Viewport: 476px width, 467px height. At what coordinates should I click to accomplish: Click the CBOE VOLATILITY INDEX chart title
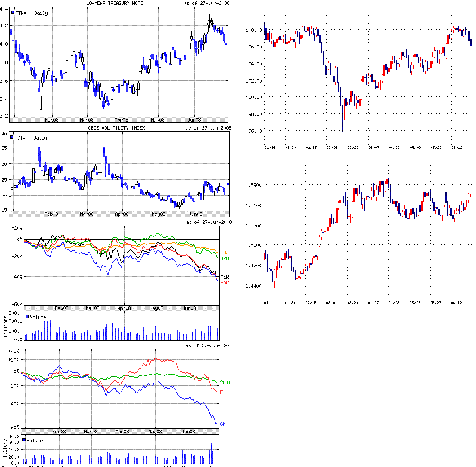click(116, 128)
